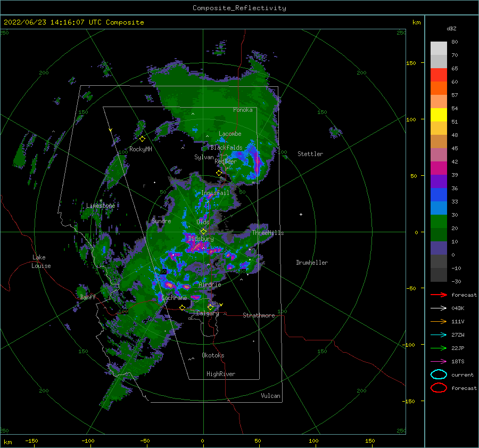Image resolution: width=479 pixels, height=448 pixels.
Task: Click the Stettler city label
Action: pos(310,154)
